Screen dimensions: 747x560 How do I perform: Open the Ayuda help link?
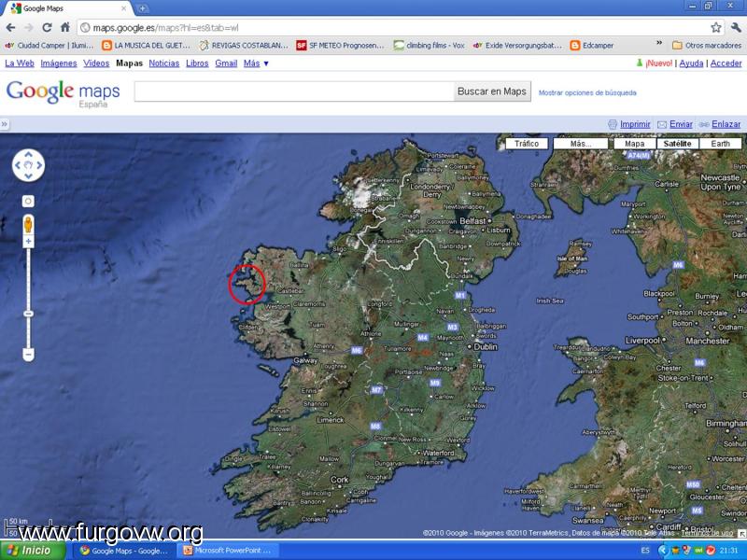point(691,63)
